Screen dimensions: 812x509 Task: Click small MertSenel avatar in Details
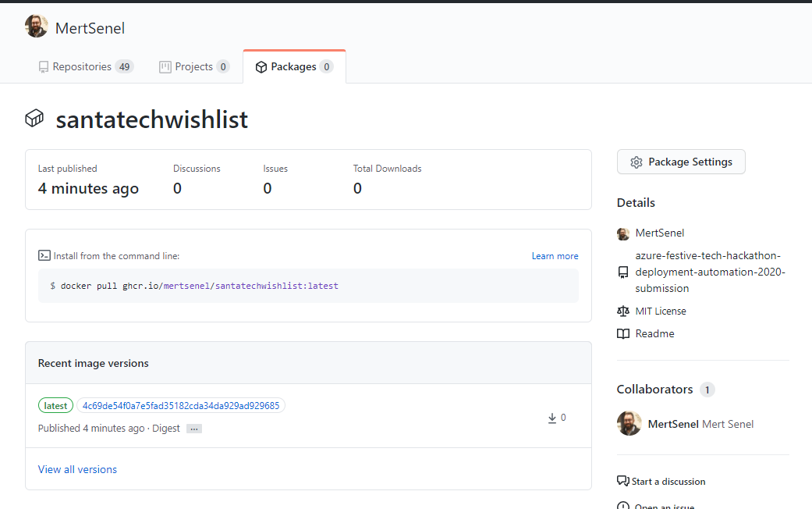623,233
